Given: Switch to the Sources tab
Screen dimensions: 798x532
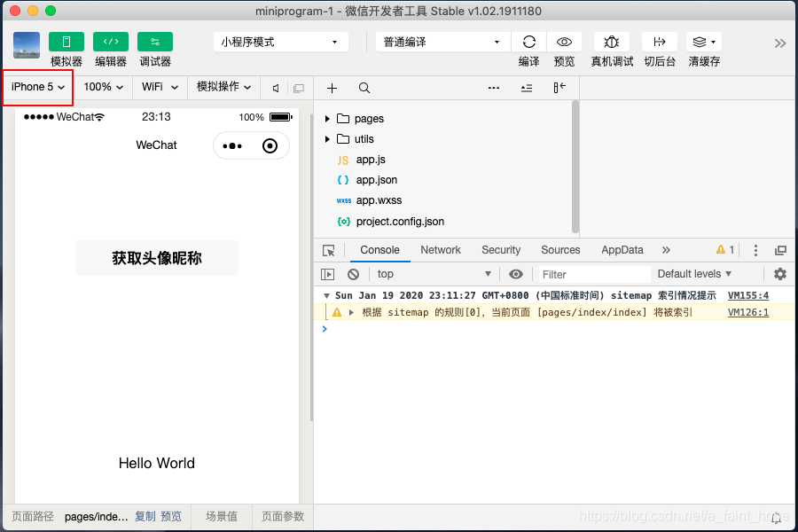Looking at the screenshot, I should [560, 249].
